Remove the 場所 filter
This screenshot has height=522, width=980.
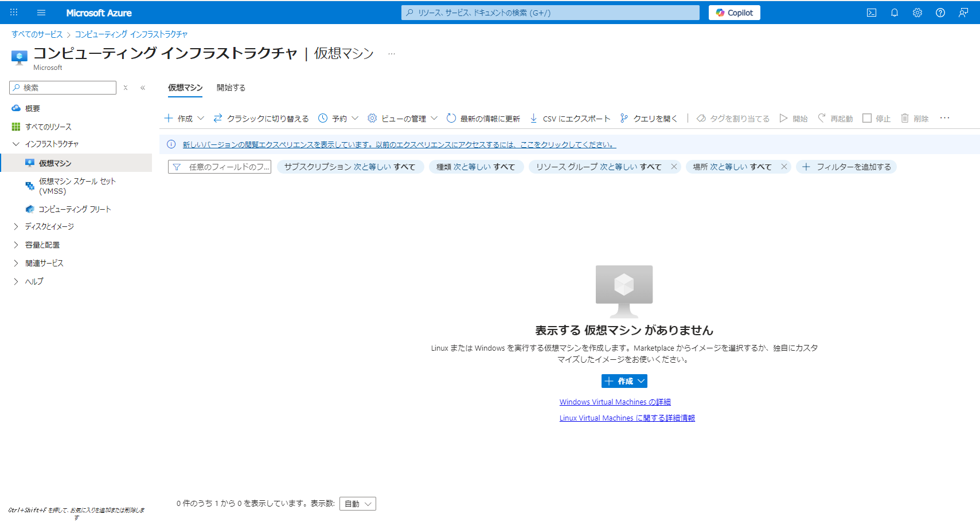pyautogui.click(x=784, y=167)
